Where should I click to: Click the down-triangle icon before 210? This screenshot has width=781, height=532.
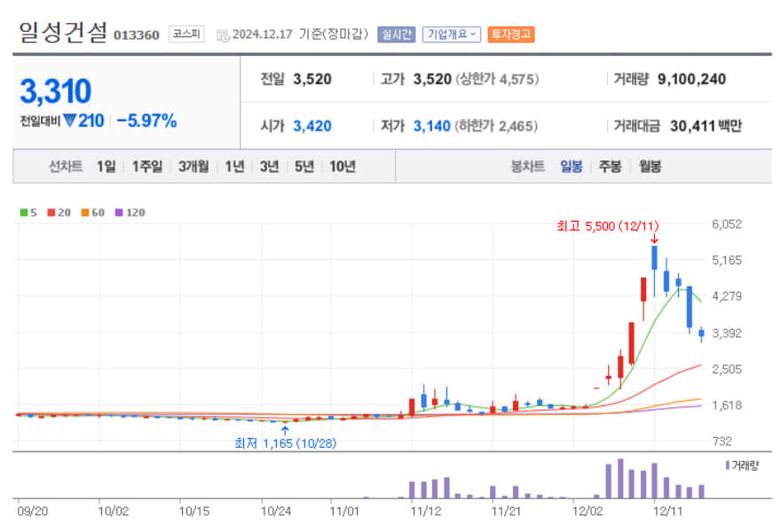(70, 120)
